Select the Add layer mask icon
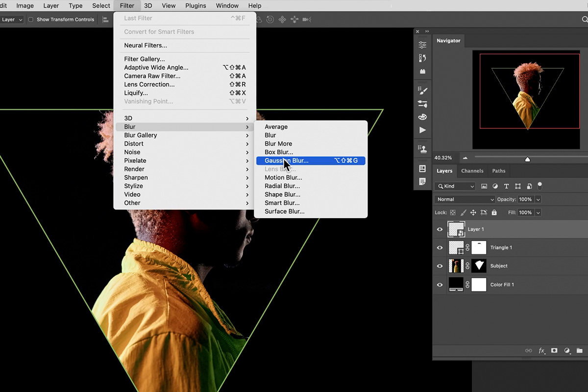 [554, 350]
